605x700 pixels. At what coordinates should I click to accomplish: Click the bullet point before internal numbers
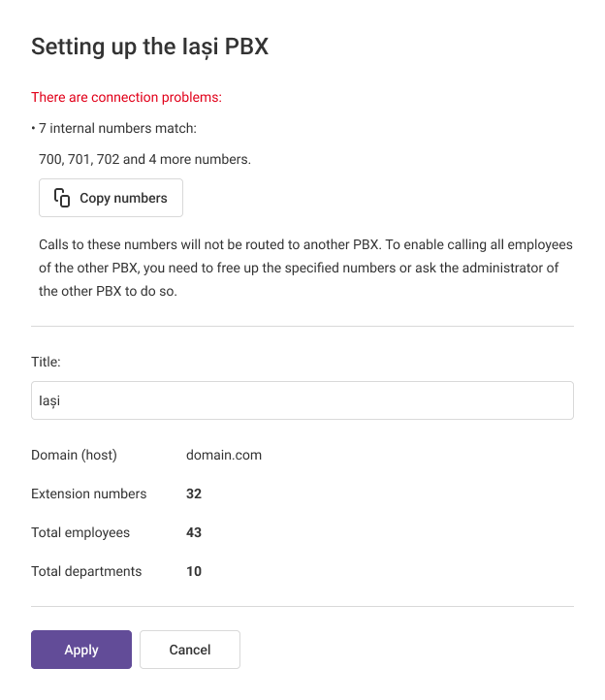[33, 128]
